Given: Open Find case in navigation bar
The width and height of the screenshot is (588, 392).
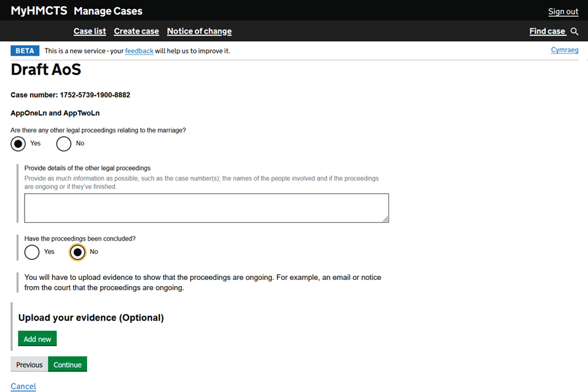Looking at the screenshot, I should coord(547,31).
